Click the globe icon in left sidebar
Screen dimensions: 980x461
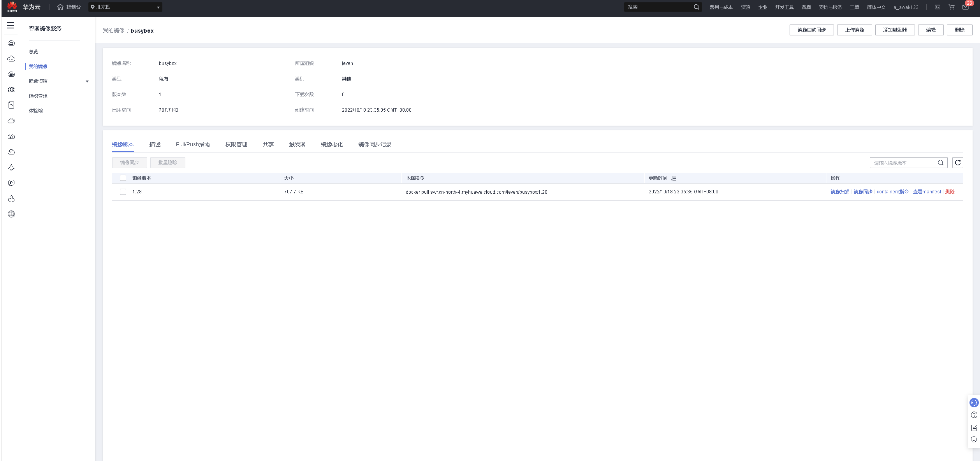pos(11,214)
